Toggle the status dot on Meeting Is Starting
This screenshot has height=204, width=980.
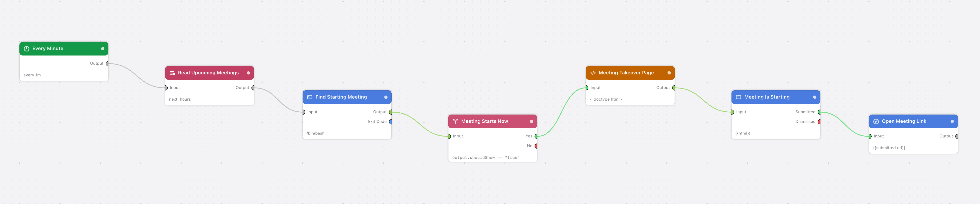[814, 97]
